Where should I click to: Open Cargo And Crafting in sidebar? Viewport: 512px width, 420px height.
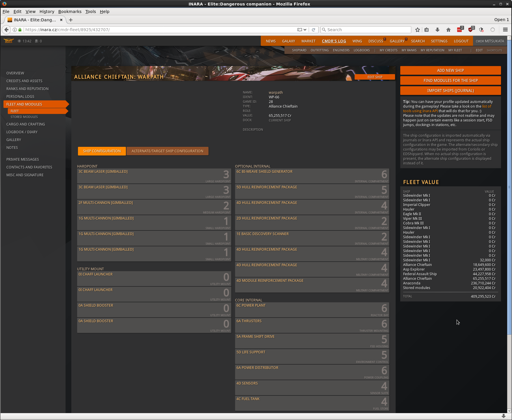(x=26, y=124)
